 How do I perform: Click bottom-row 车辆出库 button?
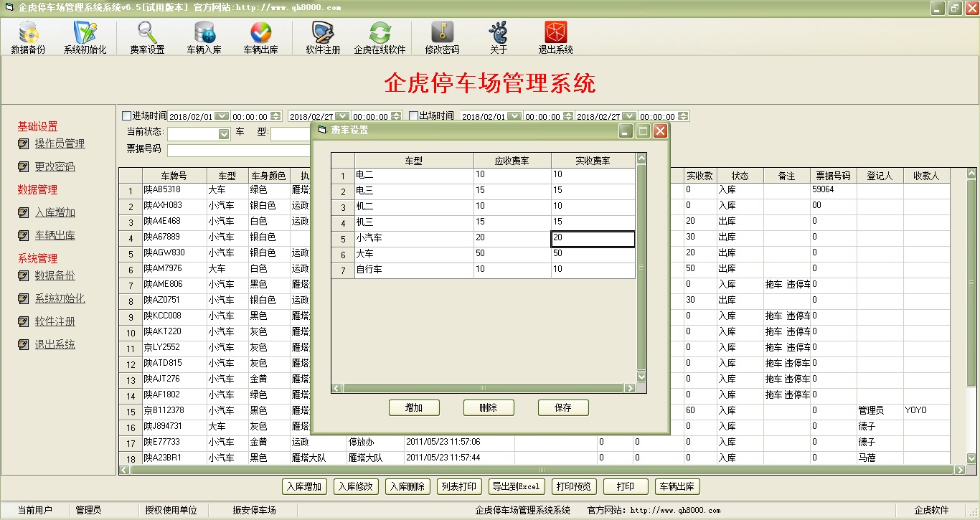click(677, 486)
